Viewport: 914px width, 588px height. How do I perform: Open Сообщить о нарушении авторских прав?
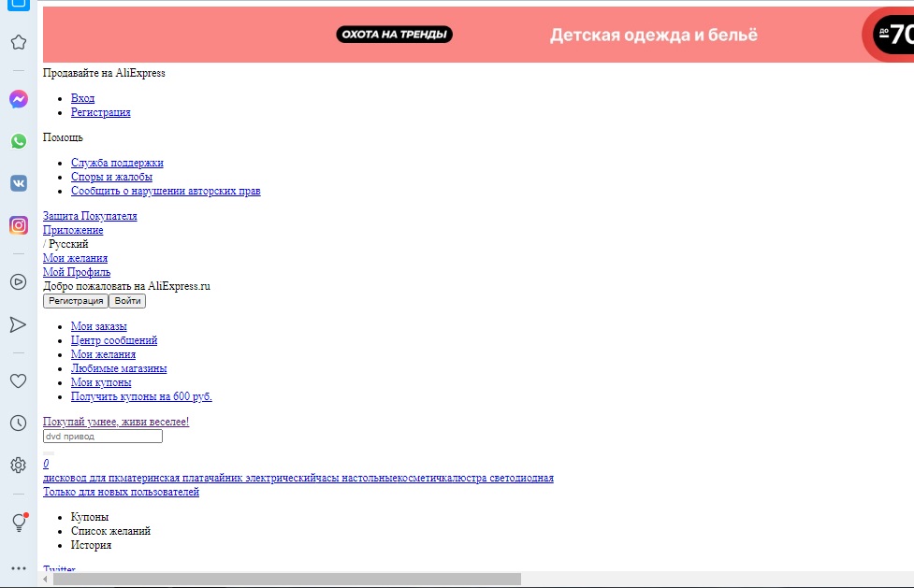coord(166,191)
